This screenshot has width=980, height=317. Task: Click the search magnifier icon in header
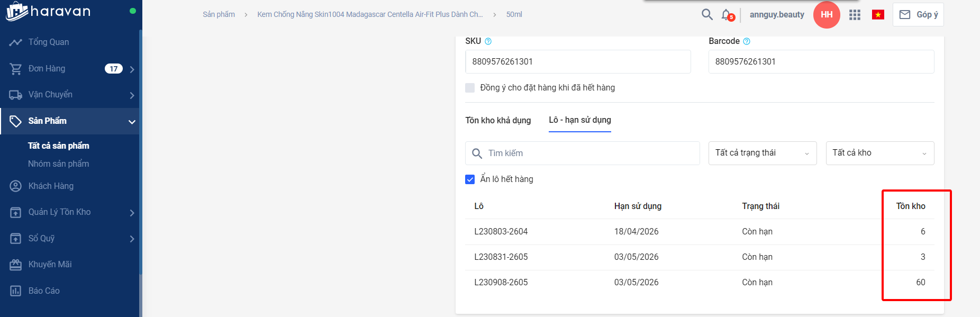coord(707,14)
